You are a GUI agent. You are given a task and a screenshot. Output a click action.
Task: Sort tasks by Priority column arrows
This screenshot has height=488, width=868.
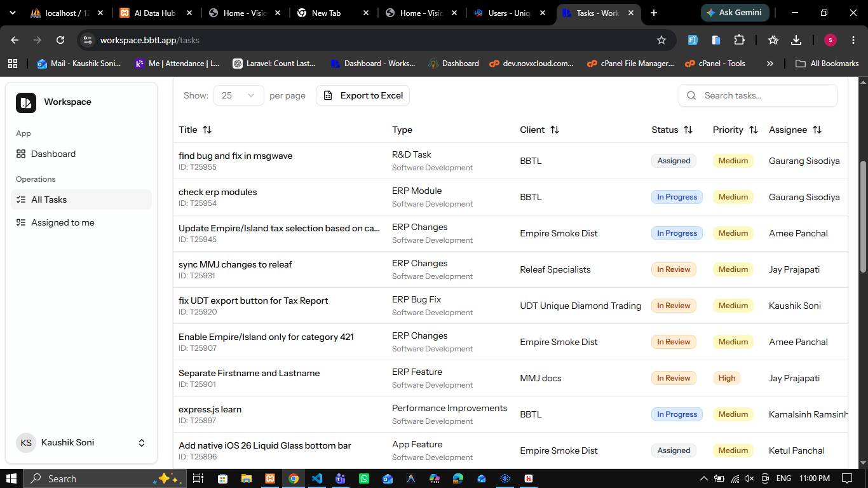[754, 130]
